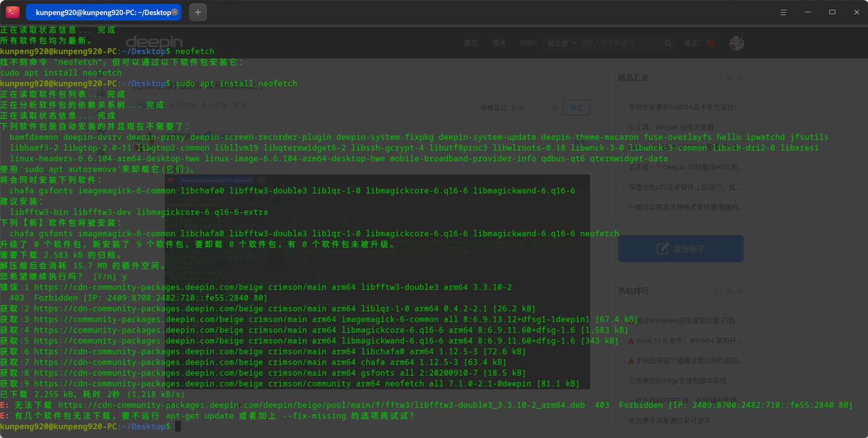Close the terminal window
The image size is (868, 438).
pyautogui.click(x=857, y=12)
